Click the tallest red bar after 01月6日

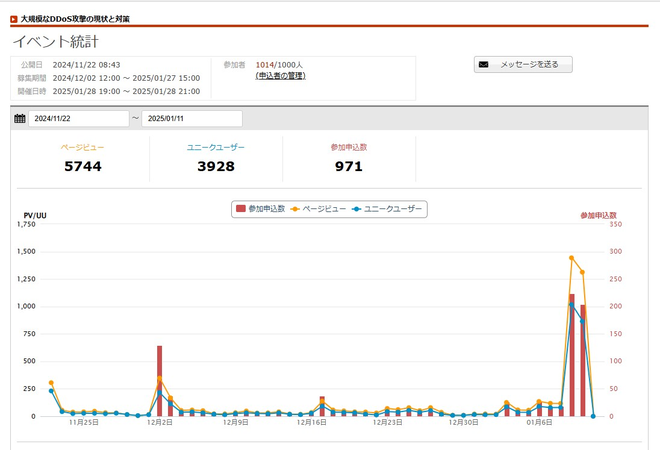571,356
